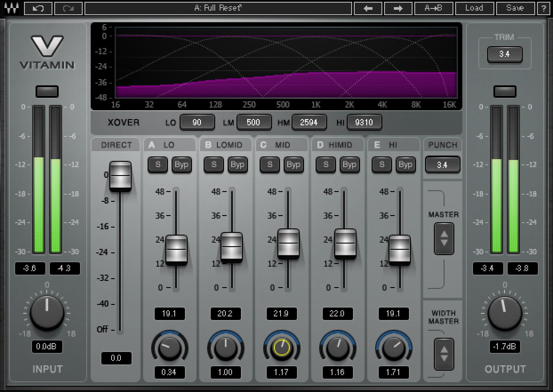Click the LOMID band level fader
The height and width of the screenshot is (392, 553).
coord(232,247)
